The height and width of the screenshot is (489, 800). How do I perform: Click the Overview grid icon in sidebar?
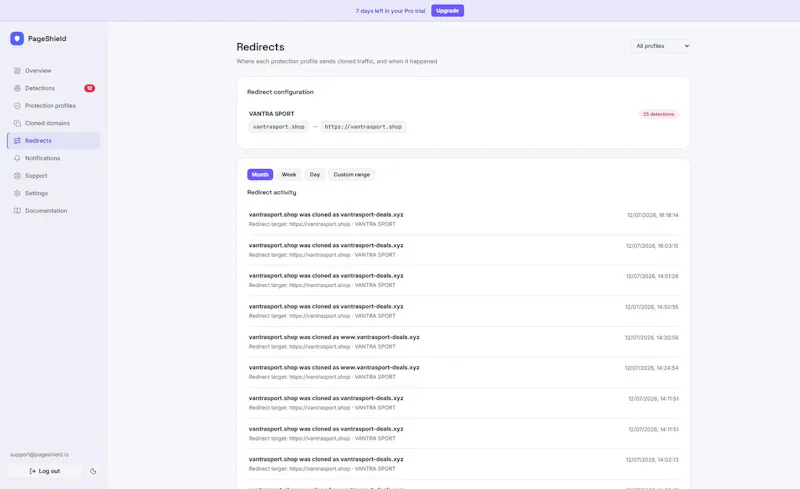pos(17,70)
